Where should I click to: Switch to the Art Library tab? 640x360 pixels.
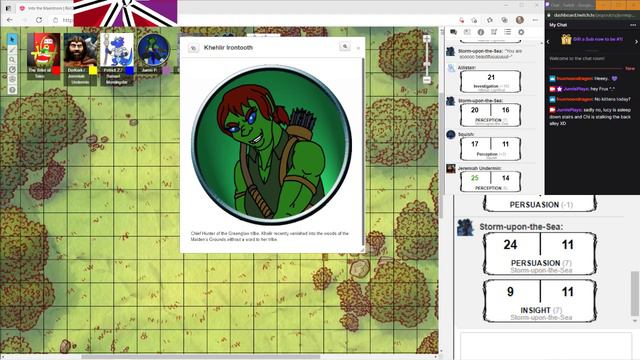coord(467,32)
